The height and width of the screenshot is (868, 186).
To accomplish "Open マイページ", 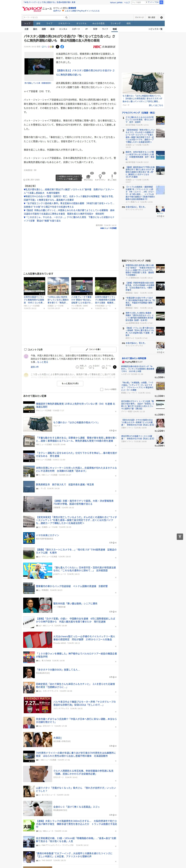I will pyautogui.click(x=139, y=18).
